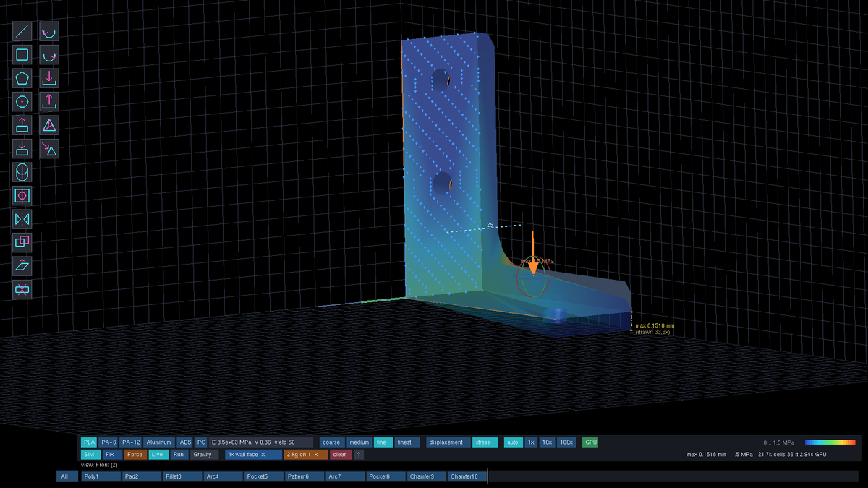Switch material to Aluminum
The height and width of the screenshot is (488, 868).
click(159, 442)
